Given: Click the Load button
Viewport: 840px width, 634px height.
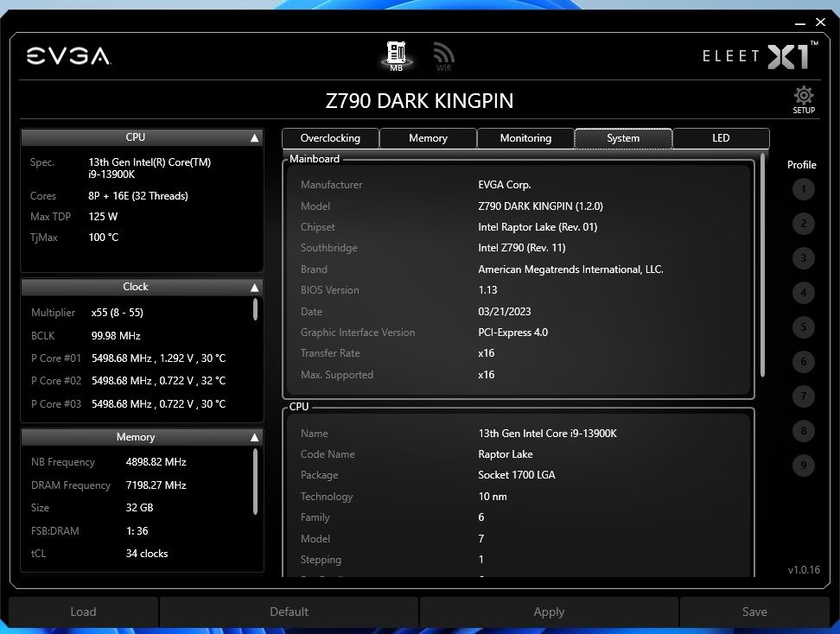Looking at the screenshot, I should pyautogui.click(x=83, y=612).
